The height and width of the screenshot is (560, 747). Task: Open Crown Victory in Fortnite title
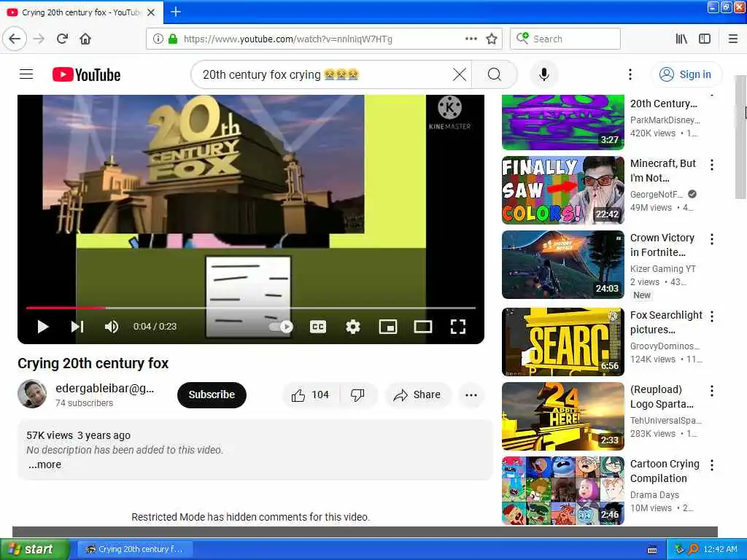662,245
